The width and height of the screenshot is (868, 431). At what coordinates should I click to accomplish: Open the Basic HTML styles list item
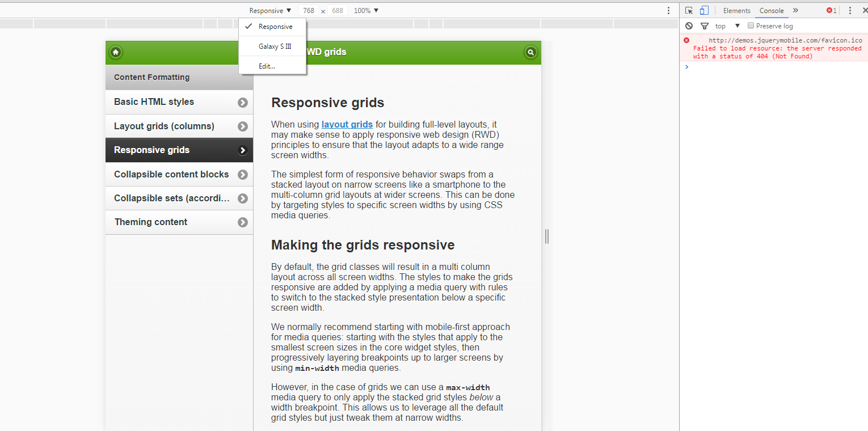click(179, 102)
